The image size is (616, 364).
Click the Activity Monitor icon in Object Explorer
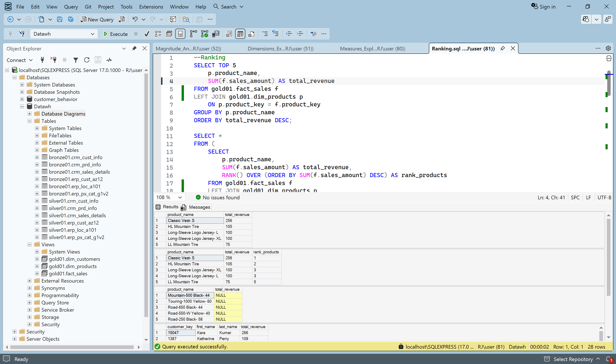(109, 60)
